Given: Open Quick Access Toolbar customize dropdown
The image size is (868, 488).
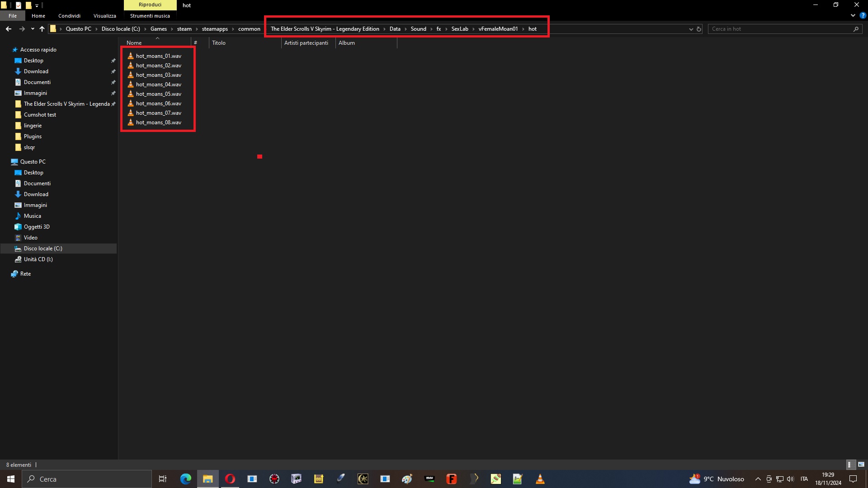Looking at the screenshot, I should (x=37, y=5).
